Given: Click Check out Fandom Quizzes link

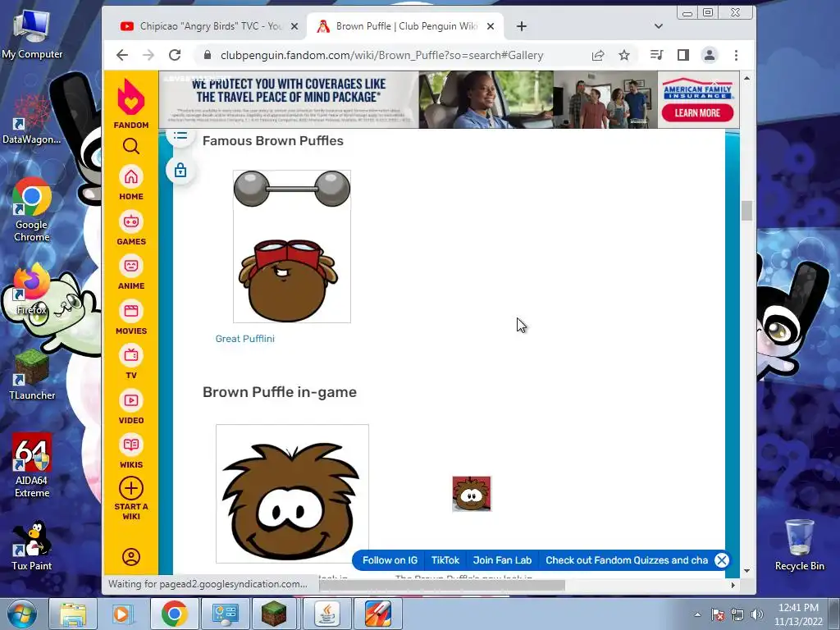Looking at the screenshot, I should (627, 560).
